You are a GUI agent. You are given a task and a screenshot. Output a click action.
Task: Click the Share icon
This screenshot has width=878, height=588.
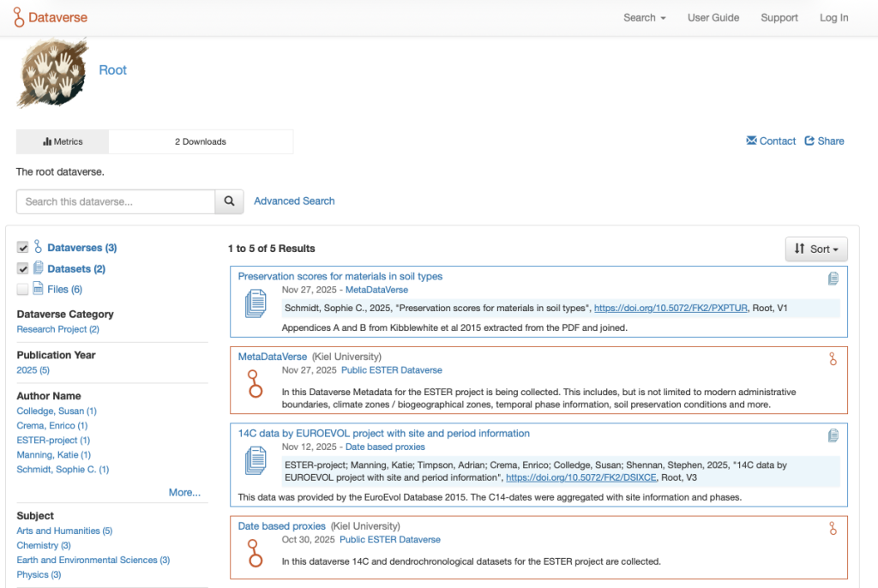click(809, 141)
